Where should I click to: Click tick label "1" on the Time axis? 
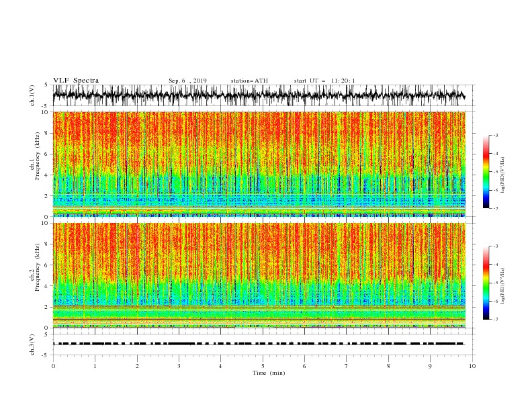click(x=95, y=366)
